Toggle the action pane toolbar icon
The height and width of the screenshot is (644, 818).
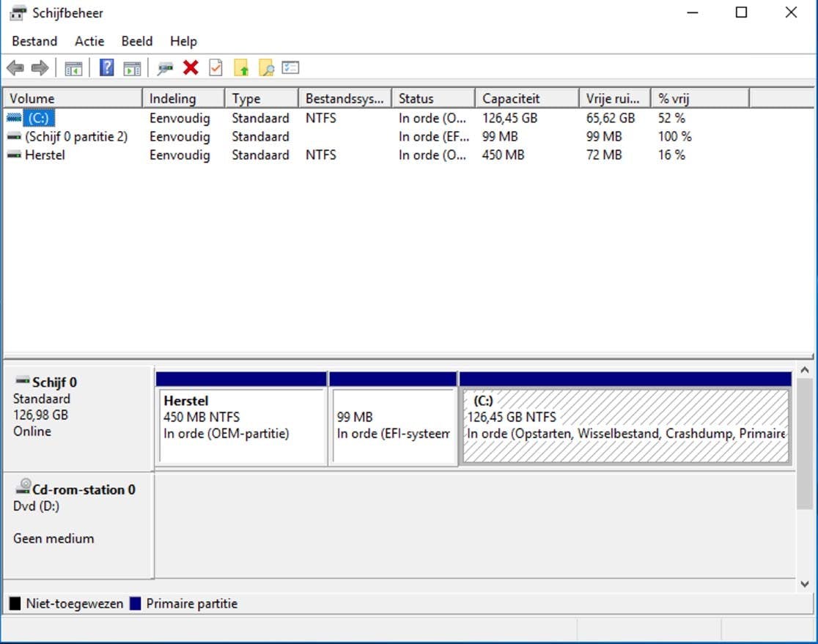(x=132, y=68)
